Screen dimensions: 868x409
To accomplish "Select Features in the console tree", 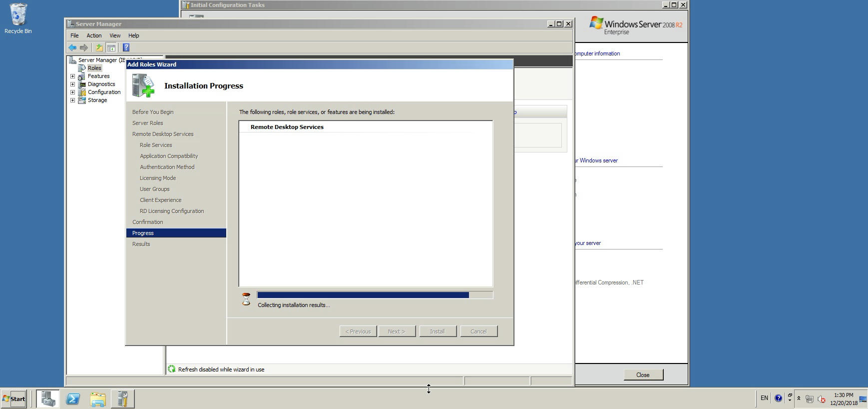I will [x=98, y=76].
